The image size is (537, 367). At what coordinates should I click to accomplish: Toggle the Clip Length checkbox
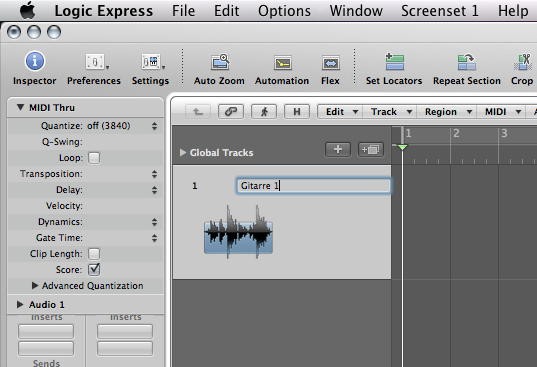click(94, 254)
